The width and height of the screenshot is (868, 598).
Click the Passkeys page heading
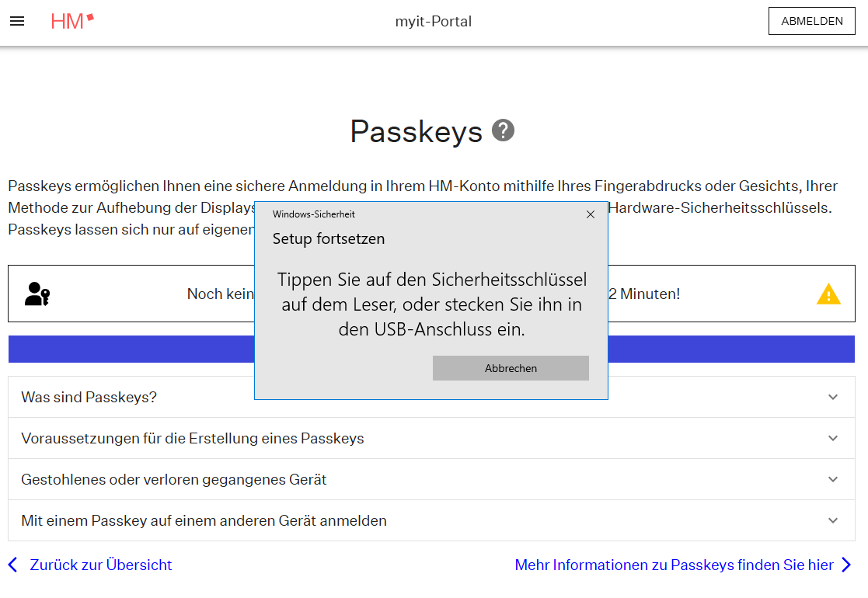(416, 131)
